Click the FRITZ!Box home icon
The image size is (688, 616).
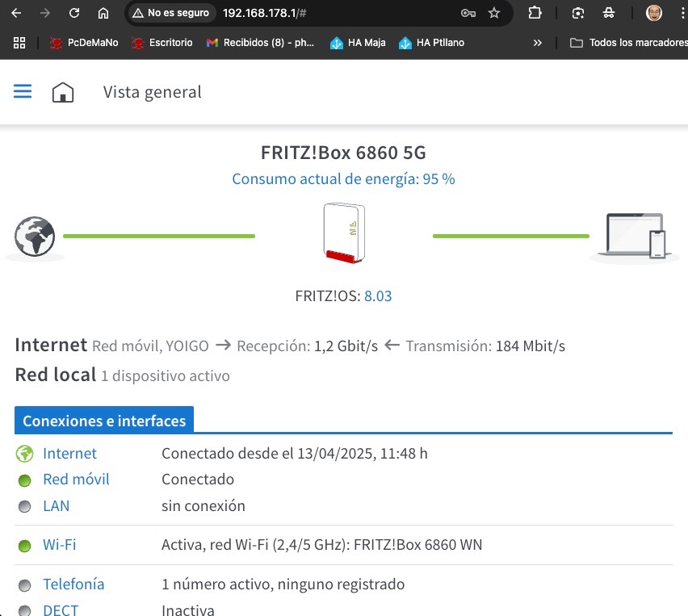coord(63,92)
